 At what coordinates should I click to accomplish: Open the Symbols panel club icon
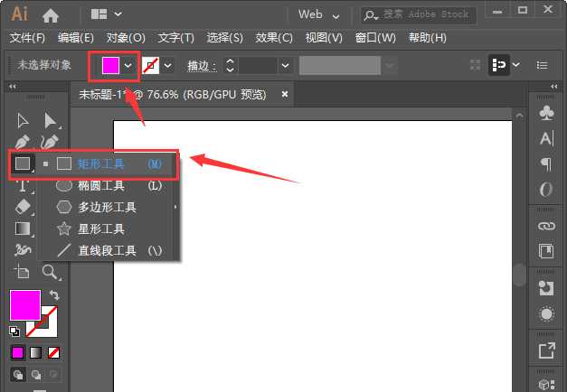point(546,113)
